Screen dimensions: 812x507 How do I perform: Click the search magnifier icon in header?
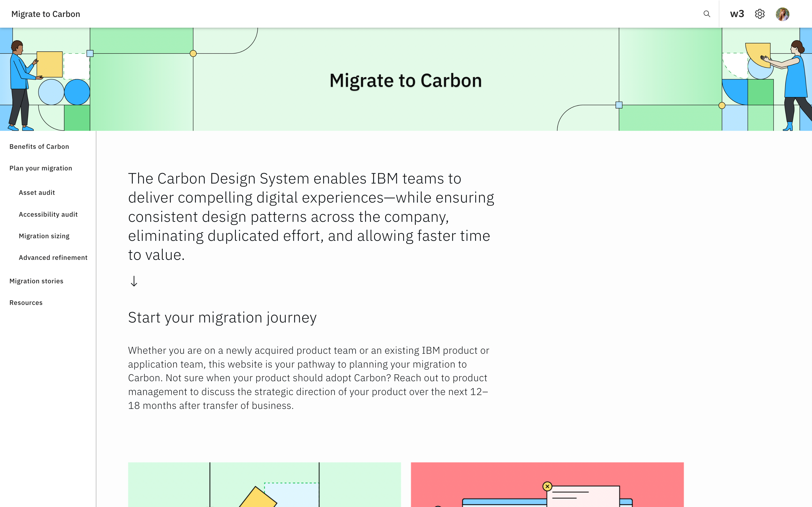(x=707, y=14)
